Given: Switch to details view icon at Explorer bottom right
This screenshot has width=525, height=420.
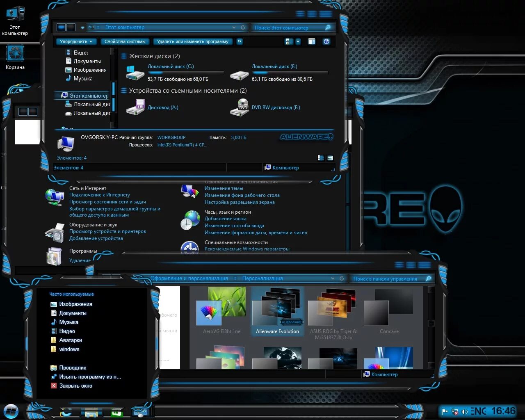Looking at the screenshot, I should (x=321, y=158).
